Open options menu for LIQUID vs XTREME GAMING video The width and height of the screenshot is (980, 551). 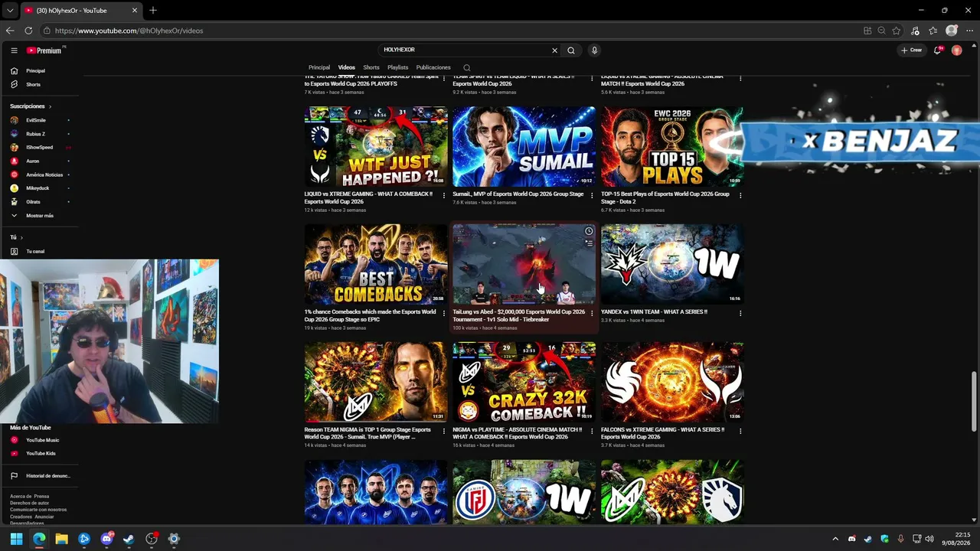pyautogui.click(x=443, y=195)
